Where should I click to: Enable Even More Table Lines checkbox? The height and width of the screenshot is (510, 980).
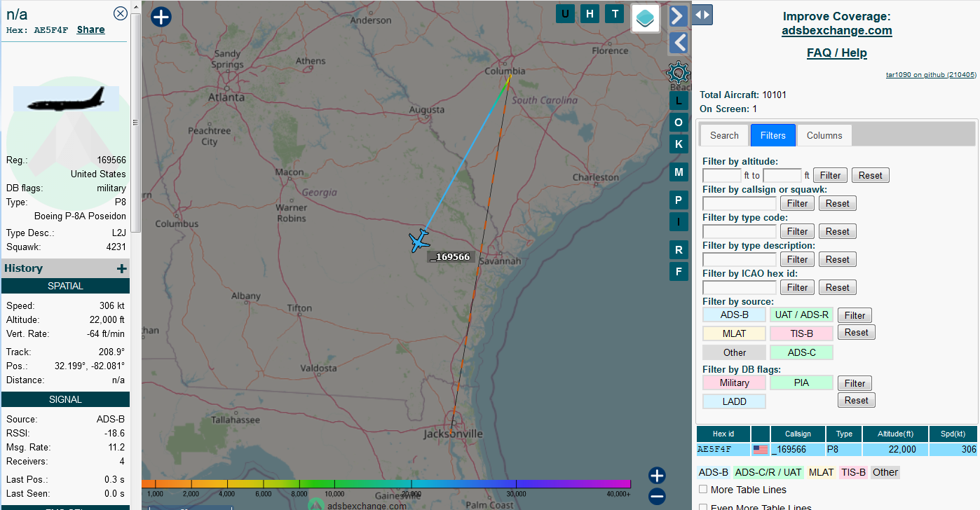click(x=703, y=508)
